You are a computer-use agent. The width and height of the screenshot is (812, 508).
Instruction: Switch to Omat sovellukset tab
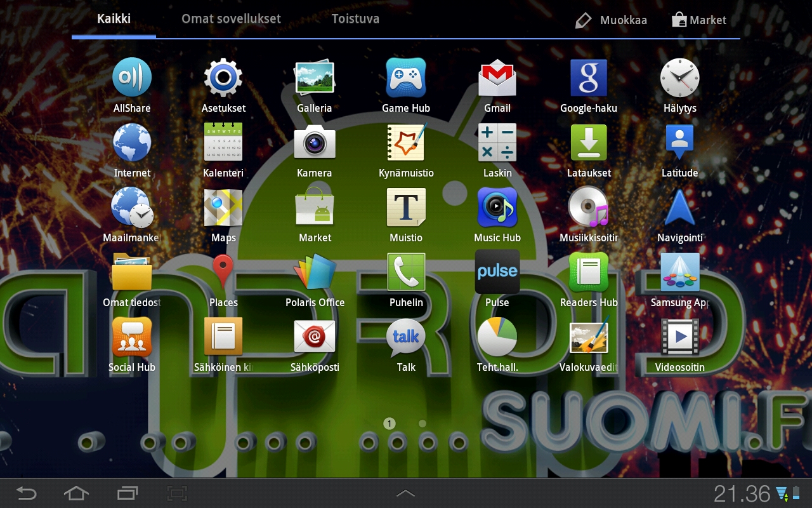click(x=231, y=19)
